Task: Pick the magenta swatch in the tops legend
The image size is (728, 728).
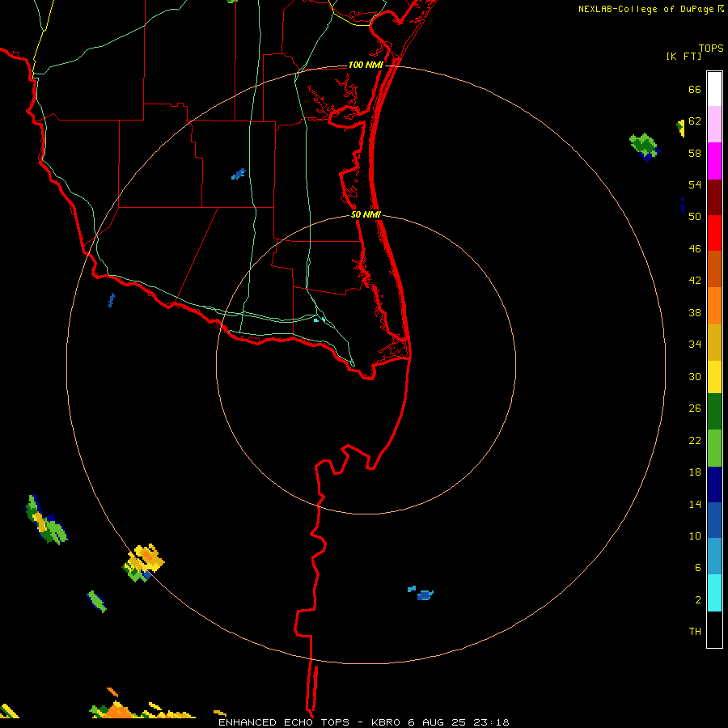Action: [714, 161]
